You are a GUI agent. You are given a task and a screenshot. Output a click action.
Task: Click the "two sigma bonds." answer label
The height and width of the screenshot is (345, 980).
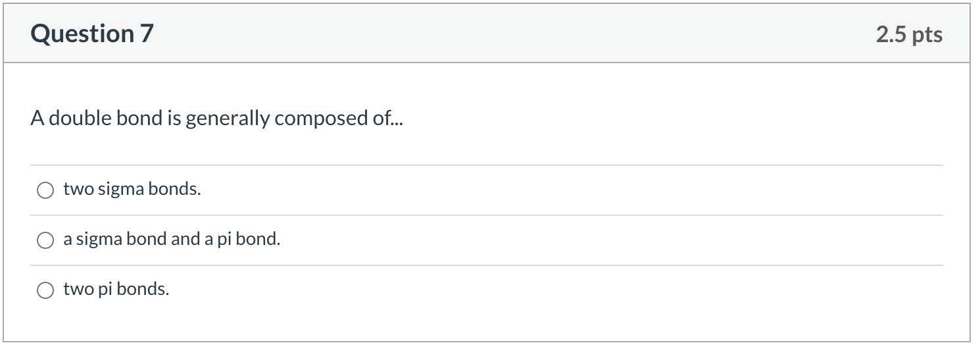tap(132, 190)
